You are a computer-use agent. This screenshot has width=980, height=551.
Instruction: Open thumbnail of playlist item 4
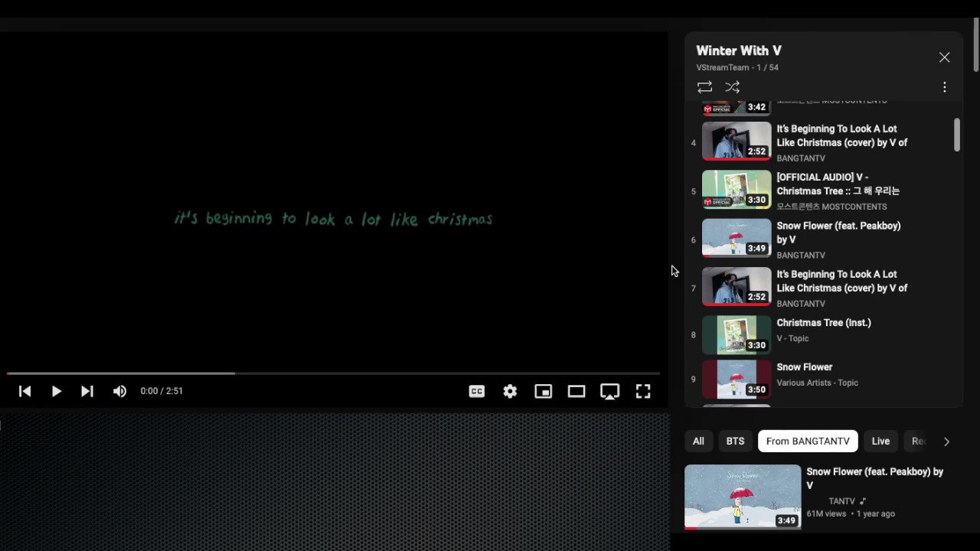click(x=737, y=141)
